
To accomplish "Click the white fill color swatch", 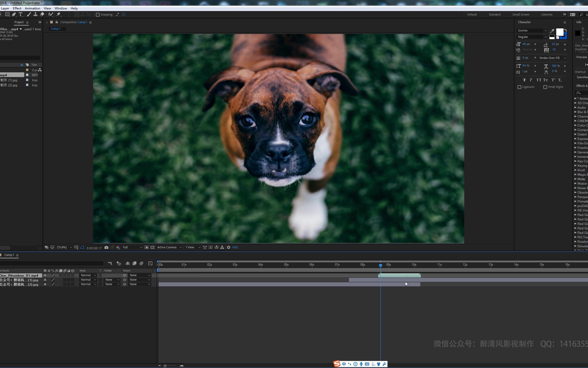I will pos(560,32).
